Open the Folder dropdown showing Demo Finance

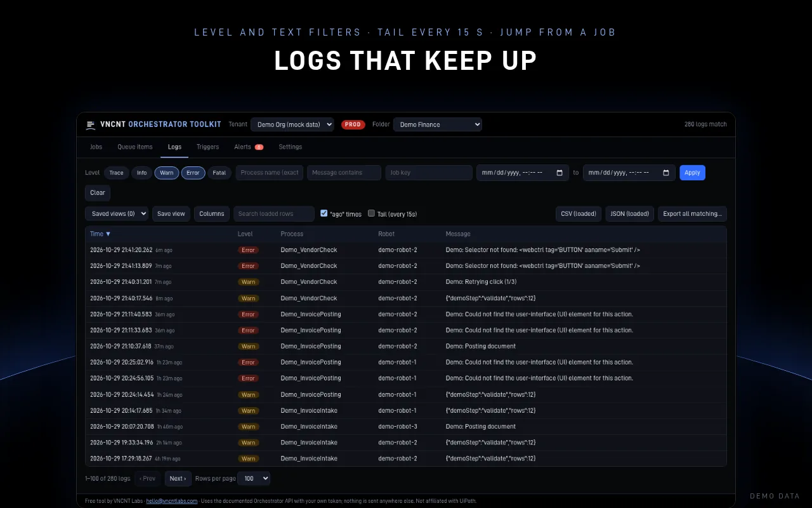click(x=438, y=124)
